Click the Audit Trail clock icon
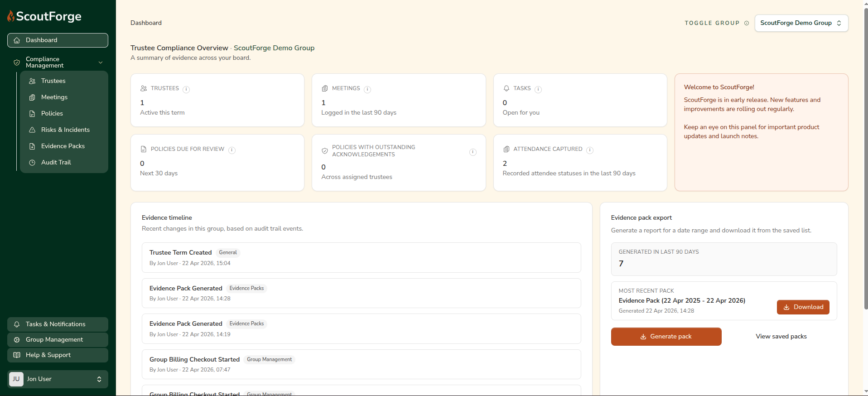Screen dimensions: 868x396 coord(32,163)
